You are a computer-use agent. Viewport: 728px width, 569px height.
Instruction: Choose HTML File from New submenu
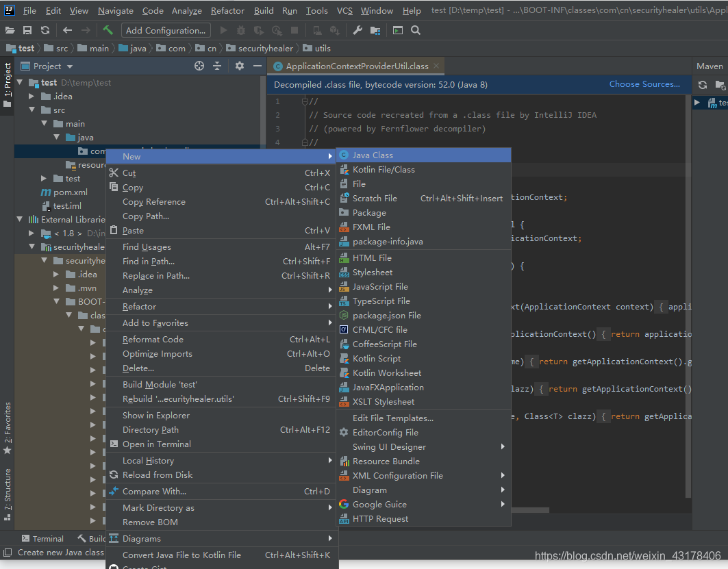pyautogui.click(x=423, y=257)
